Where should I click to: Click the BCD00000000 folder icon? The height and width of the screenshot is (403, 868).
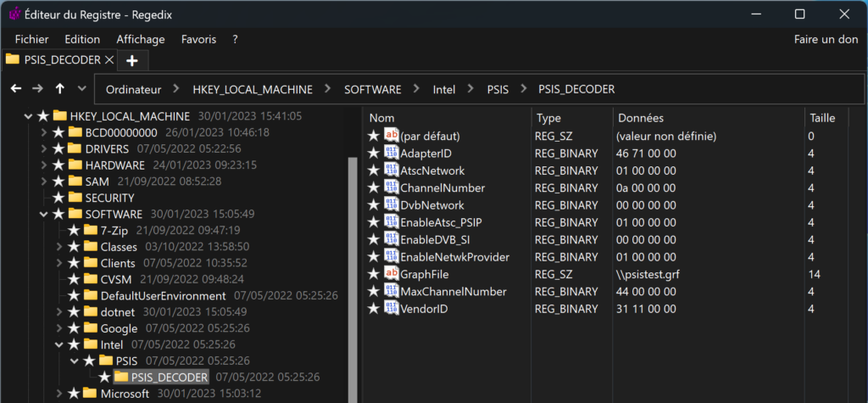(x=75, y=132)
